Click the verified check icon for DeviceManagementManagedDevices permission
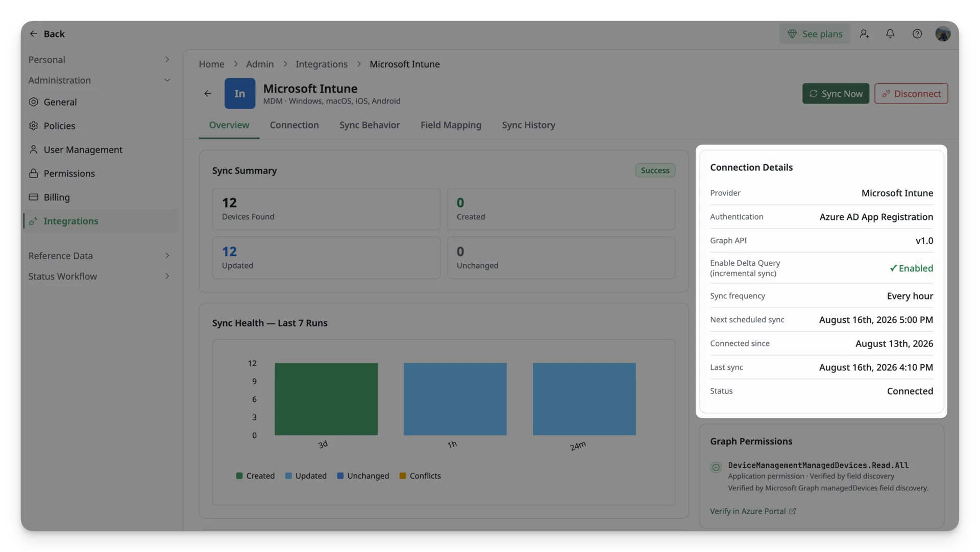This screenshot has width=980, height=552. click(716, 467)
